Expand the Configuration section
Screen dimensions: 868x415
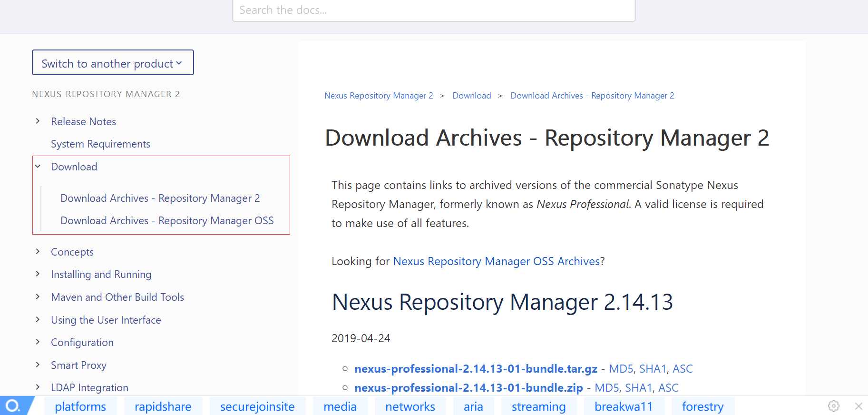[38, 342]
